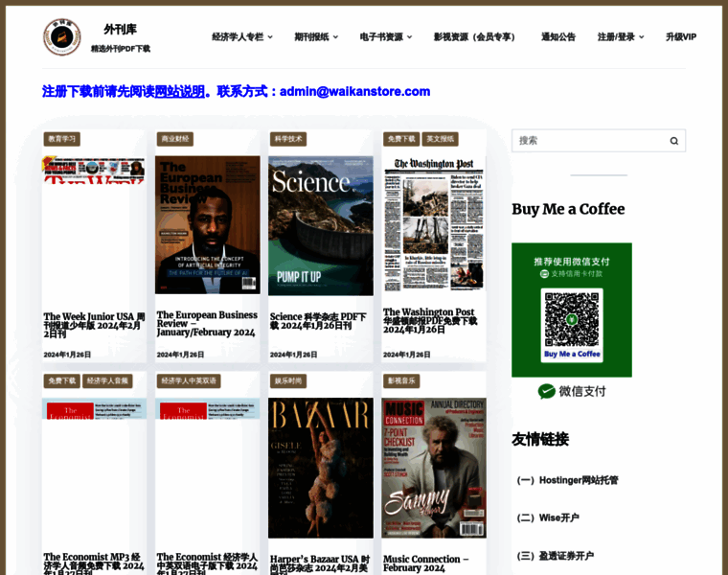Open European Business Review January/February title
This screenshot has height=575, width=728.
pyautogui.click(x=207, y=323)
